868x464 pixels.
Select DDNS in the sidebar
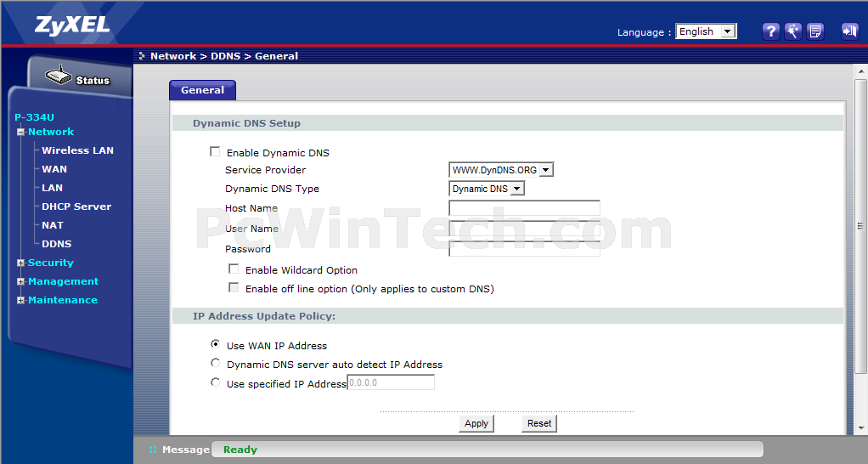(56, 244)
